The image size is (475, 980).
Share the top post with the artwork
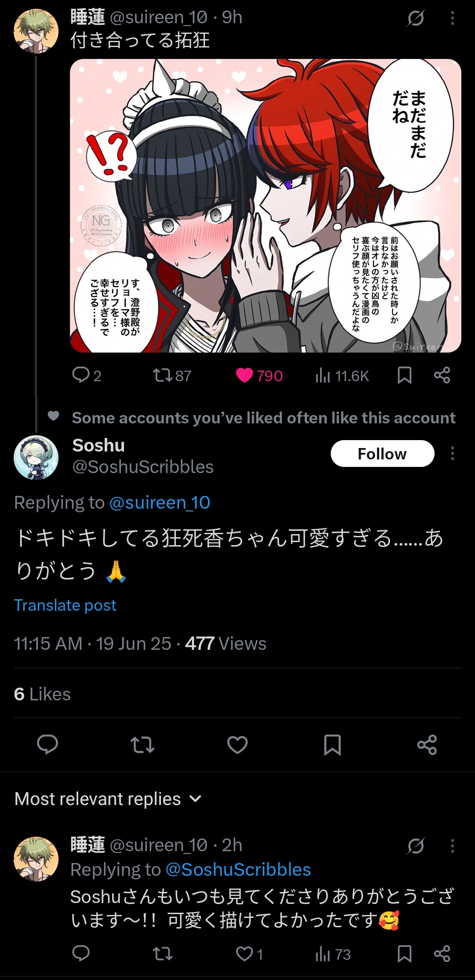(x=442, y=375)
